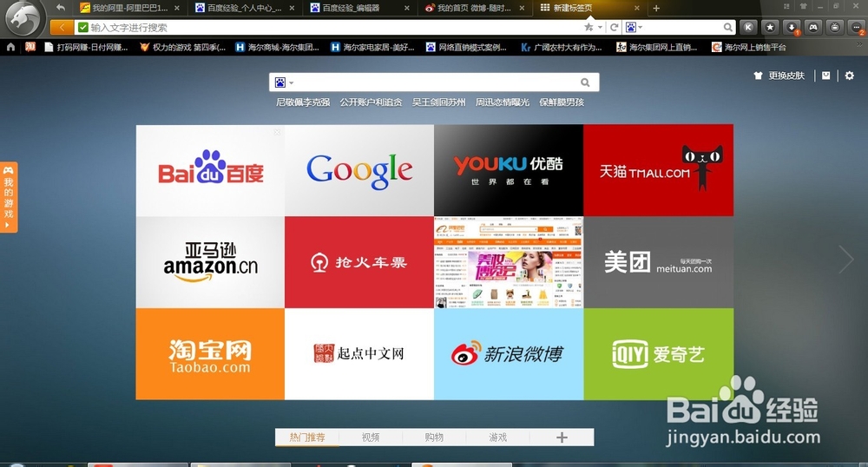Screen dimensions: 868x467
Task: Open 海尔商城-海尔集团 bookmark
Action: tap(278, 47)
